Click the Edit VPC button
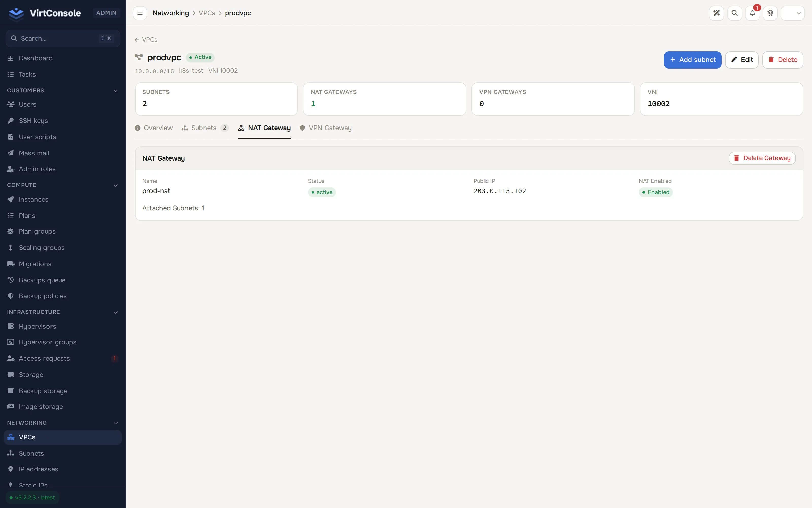812x508 pixels. 741,60
